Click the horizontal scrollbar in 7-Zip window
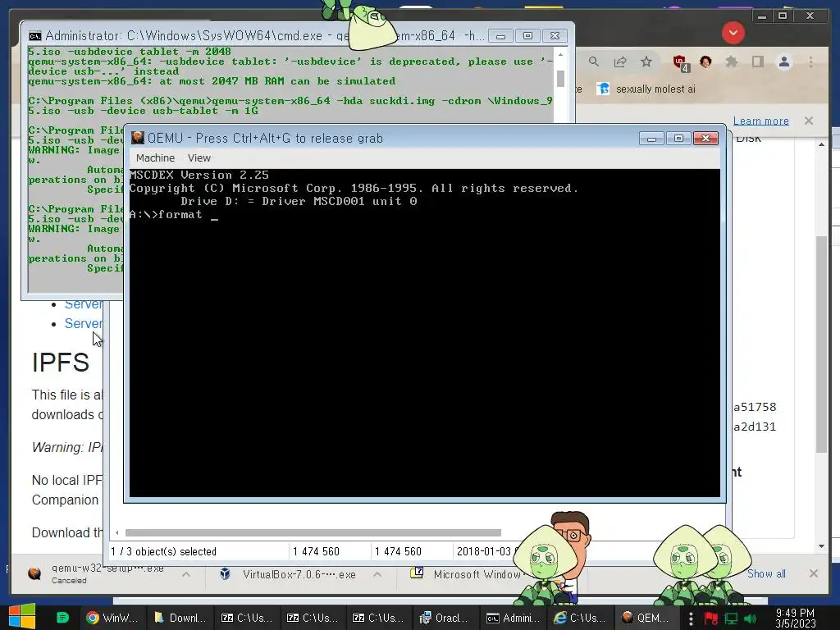 point(313,532)
